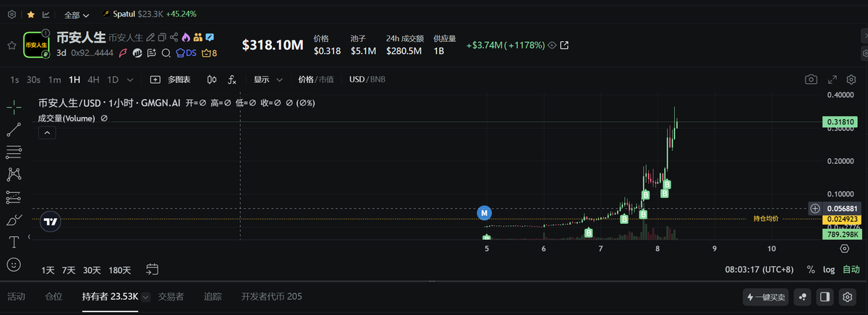The height and width of the screenshot is (315, 868).
Task: Select the XABCD pattern tool
Action: tap(14, 174)
